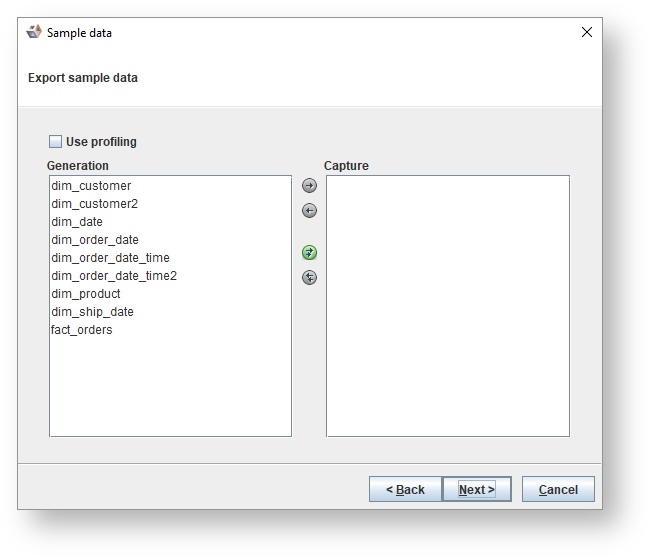Select dim_customer in Generation list
This screenshot has width=651, height=558.
coord(91,186)
